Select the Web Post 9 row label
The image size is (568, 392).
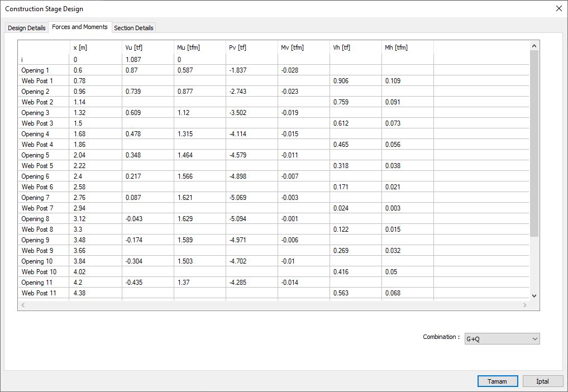37,251
